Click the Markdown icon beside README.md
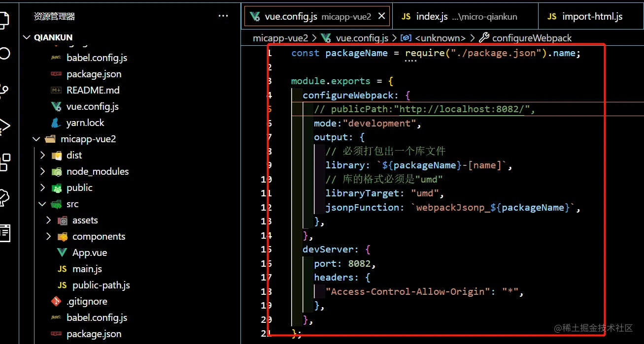The height and width of the screenshot is (344, 644). [x=56, y=90]
